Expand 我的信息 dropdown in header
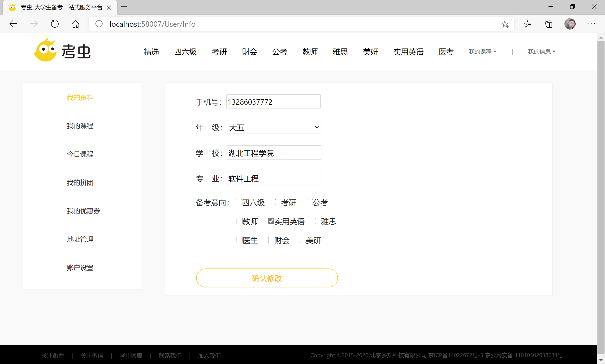This screenshot has height=364, width=605. [x=541, y=52]
